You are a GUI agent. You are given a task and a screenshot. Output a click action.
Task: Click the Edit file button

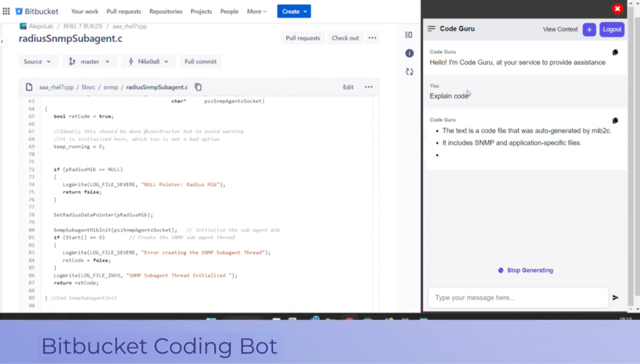(x=348, y=87)
